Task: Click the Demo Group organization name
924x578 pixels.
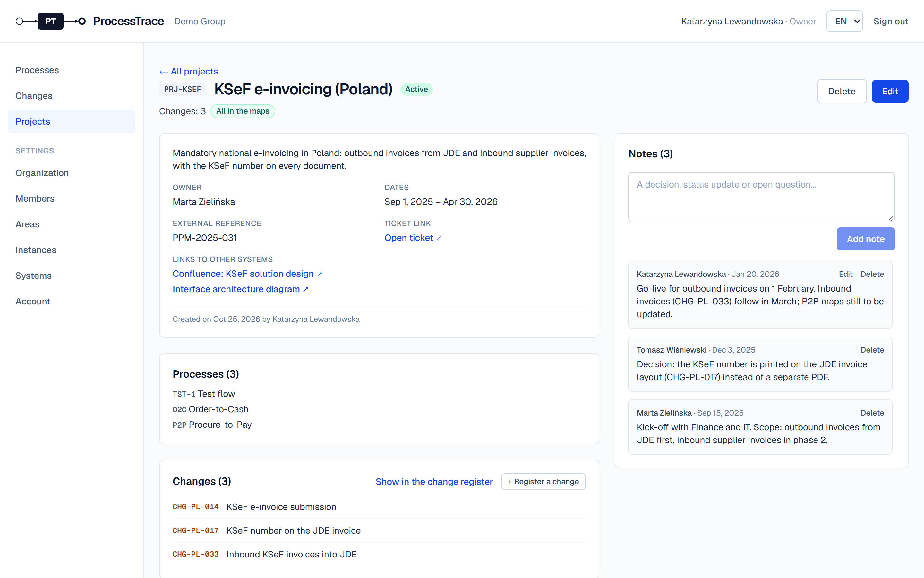Action: click(x=200, y=21)
